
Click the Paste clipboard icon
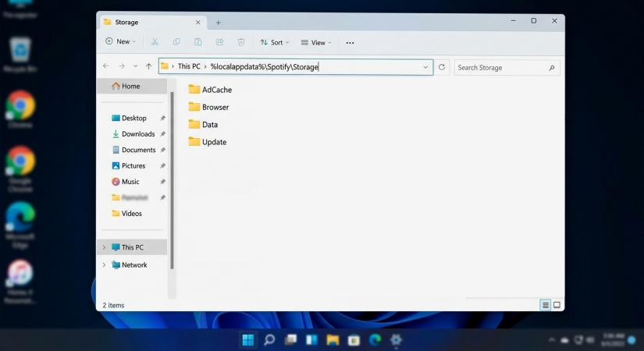[198, 42]
